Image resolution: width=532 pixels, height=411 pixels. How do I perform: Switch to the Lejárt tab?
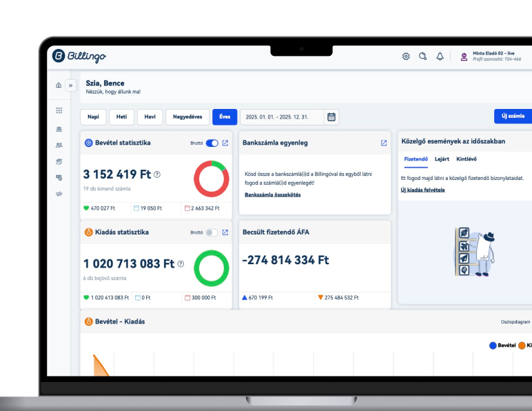coord(442,159)
